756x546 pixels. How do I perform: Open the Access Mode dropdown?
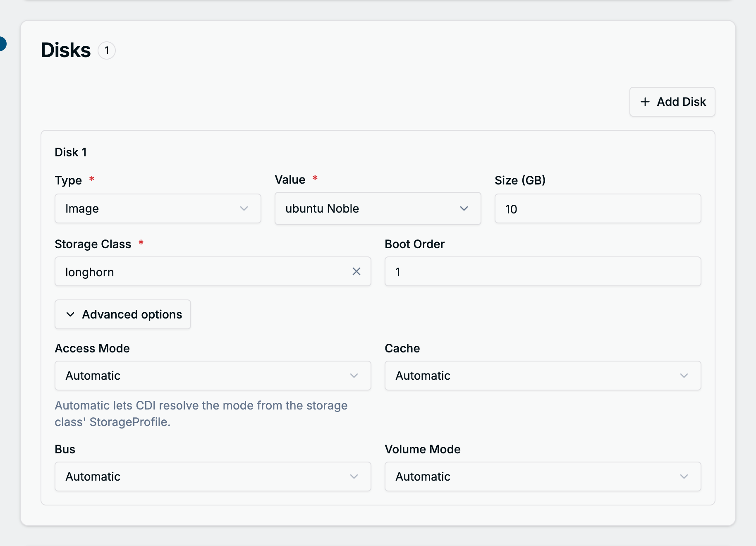click(213, 376)
